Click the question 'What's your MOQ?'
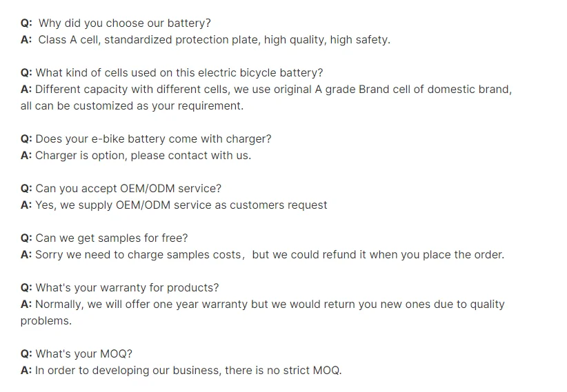This screenshot has height=392, width=567. coord(83,354)
